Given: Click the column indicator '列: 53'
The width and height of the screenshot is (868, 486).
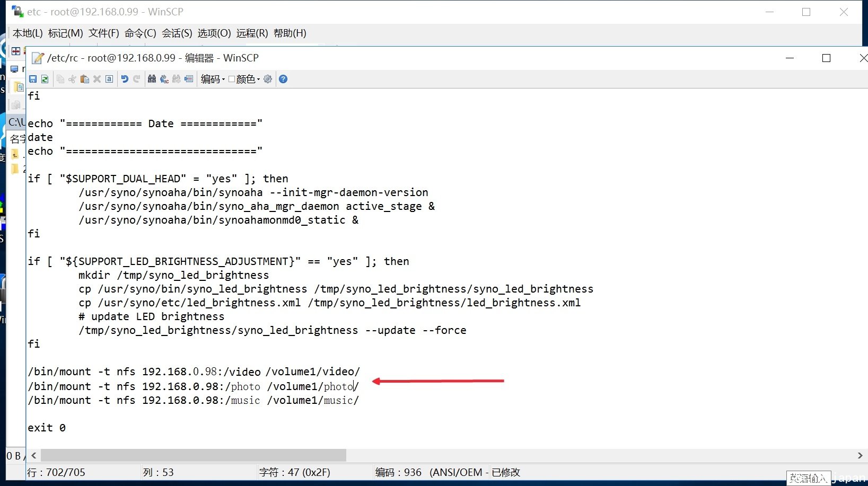Looking at the screenshot, I should tap(158, 472).
